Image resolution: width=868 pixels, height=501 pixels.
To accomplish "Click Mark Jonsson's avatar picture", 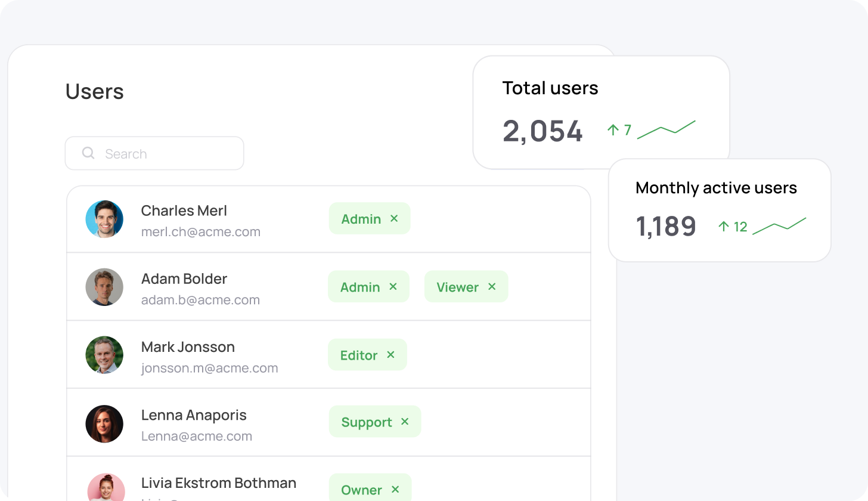I will (104, 355).
